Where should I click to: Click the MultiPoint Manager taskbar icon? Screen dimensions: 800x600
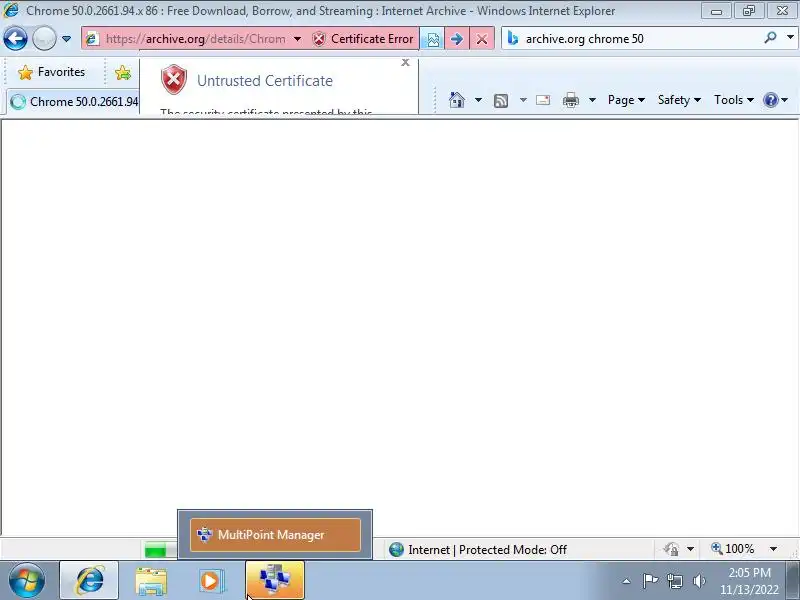[275, 581]
